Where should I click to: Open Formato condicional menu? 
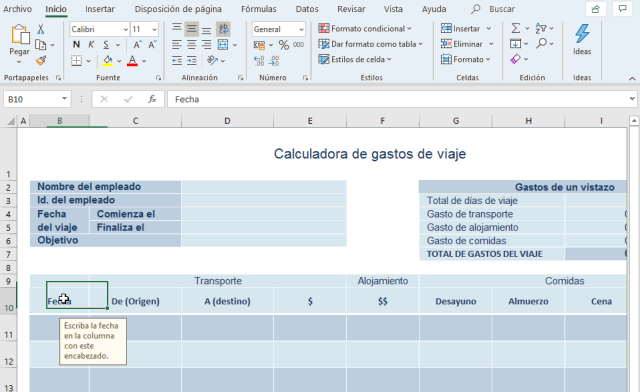coord(365,29)
